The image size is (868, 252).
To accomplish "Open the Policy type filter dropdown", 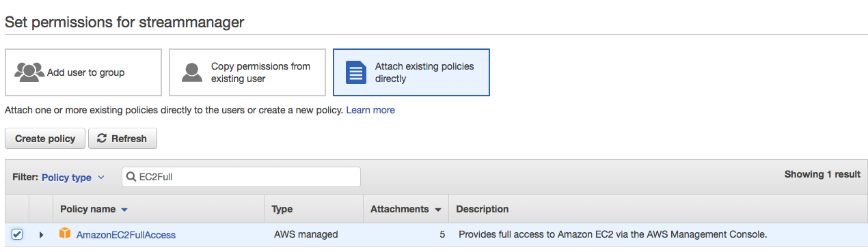I will (x=73, y=178).
